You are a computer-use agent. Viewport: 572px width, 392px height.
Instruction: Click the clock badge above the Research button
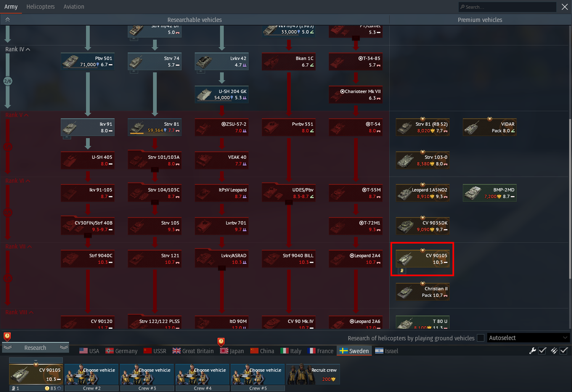pos(7,336)
